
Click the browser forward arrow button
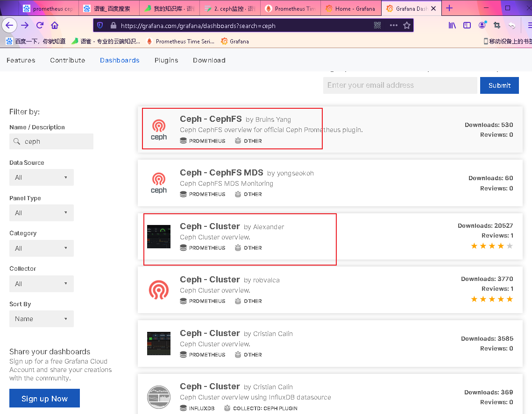click(25, 25)
